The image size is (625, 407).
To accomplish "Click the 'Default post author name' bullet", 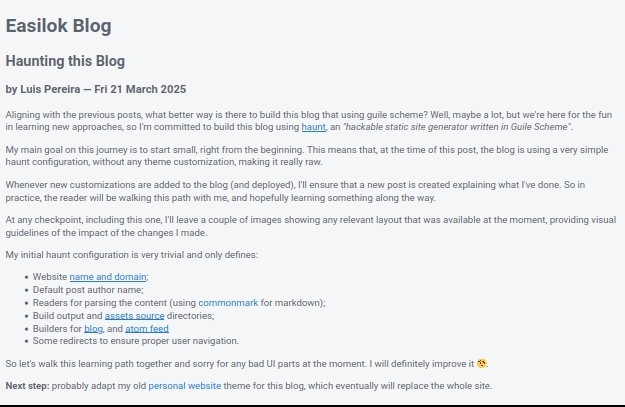I will click(88, 290).
